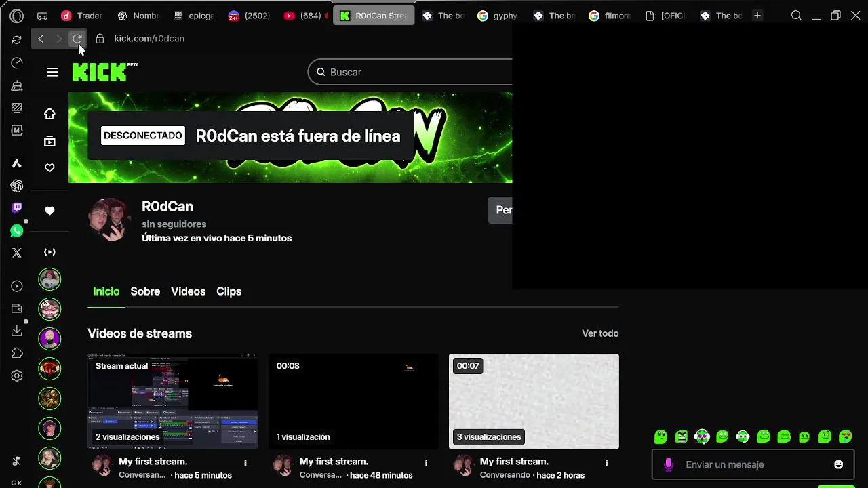The height and width of the screenshot is (488, 868).
Task: Click the Buscar search field
Action: pyautogui.click(x=410, y=72)
